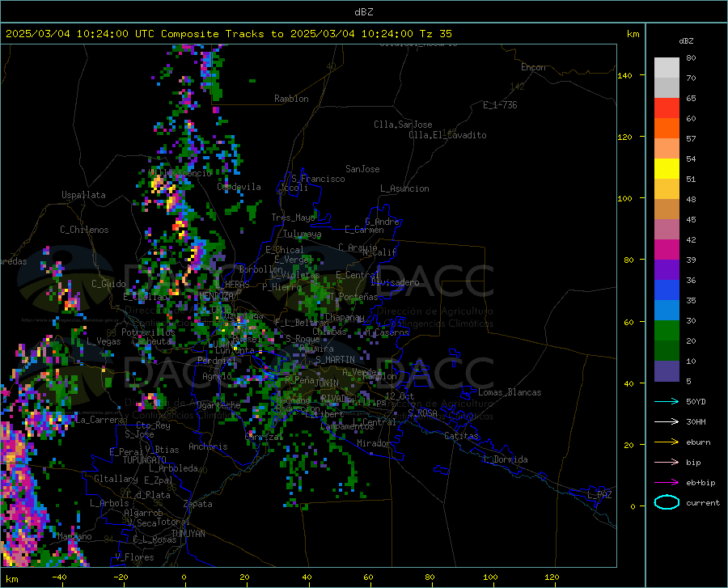Image resolution: width=728 pixels, height=588 pixels.
Task: Click the yellow UTC Composite Tracks timestamp header
Action: point(228,34)
